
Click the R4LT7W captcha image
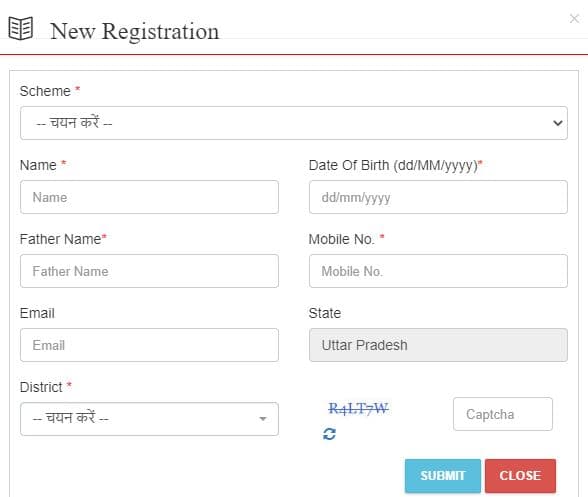pos(358,408)
